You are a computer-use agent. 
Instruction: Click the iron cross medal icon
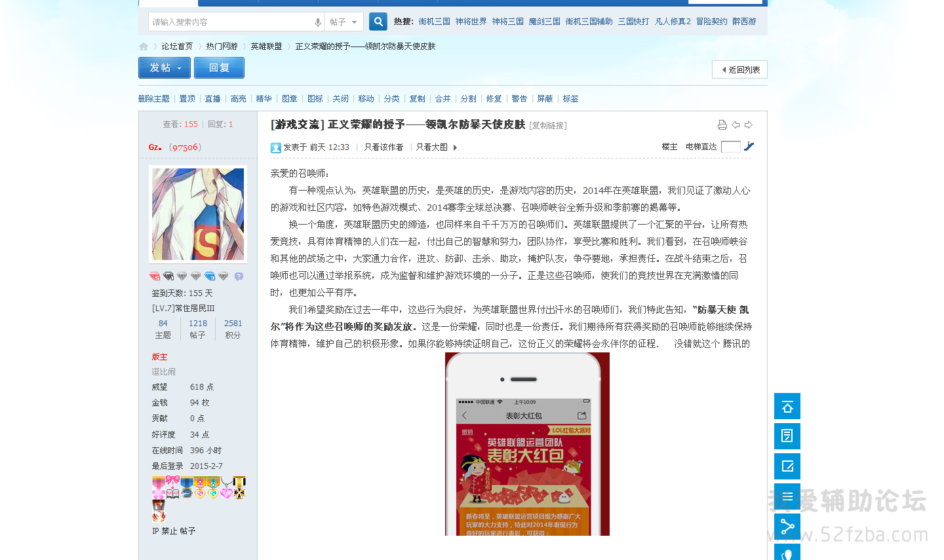pos(239,488)
